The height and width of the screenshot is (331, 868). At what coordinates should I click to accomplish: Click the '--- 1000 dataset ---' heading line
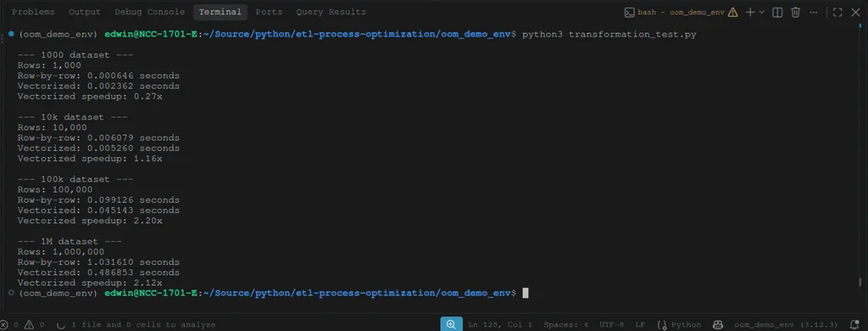[75, 55]
